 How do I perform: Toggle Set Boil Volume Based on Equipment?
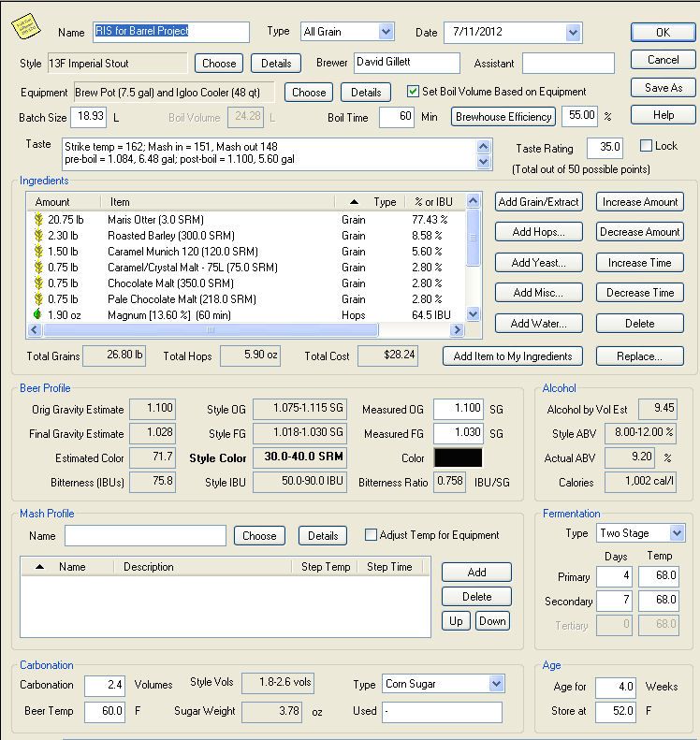413,91
